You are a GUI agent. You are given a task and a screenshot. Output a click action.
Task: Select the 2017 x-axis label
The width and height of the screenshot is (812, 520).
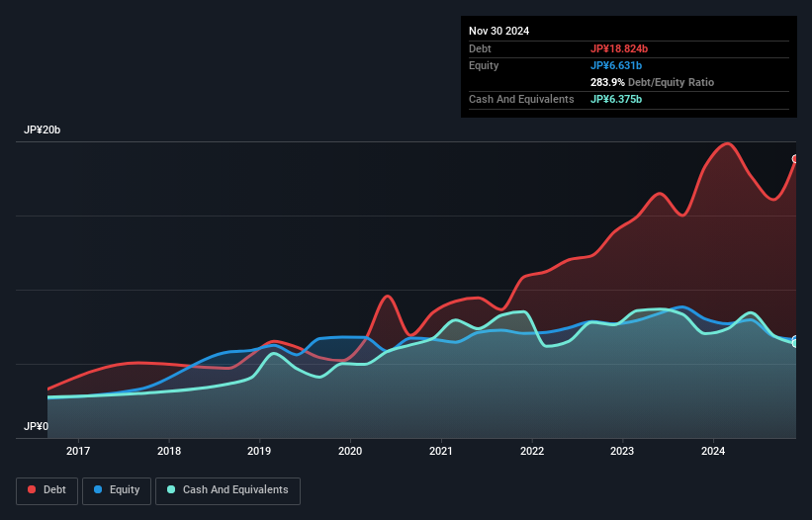78,451
